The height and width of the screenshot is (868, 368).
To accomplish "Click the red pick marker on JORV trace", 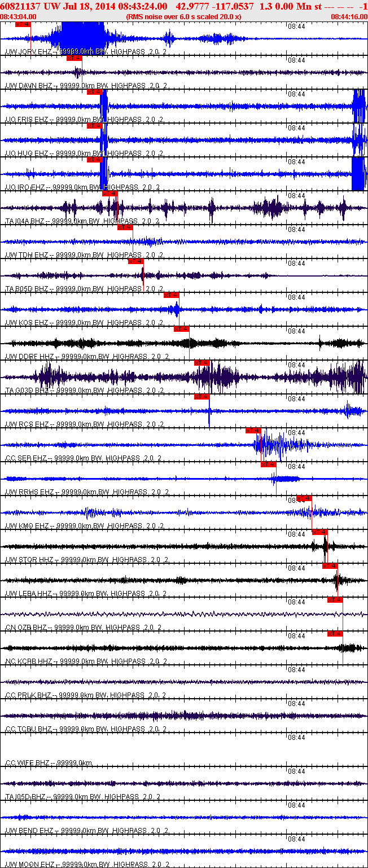I will [x=23, y=24].
